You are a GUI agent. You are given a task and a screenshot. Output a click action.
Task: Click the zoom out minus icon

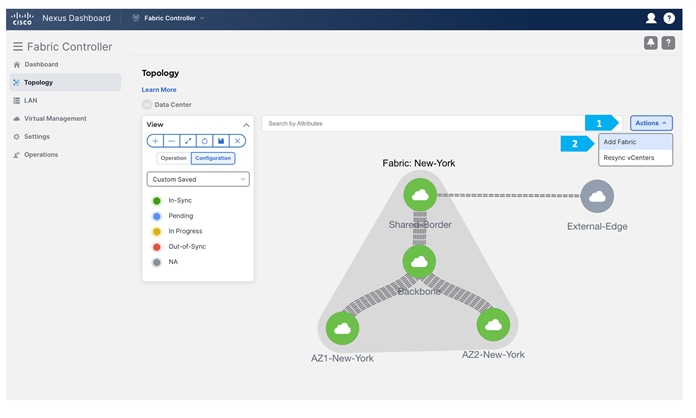pos(172,141)
